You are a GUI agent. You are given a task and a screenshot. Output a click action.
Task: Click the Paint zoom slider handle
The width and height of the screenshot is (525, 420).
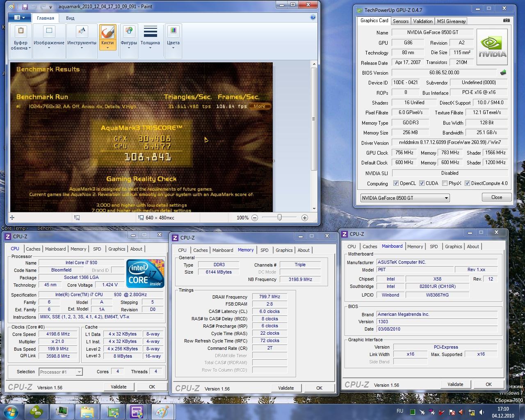pyautogui.click(x=279, y=217)
